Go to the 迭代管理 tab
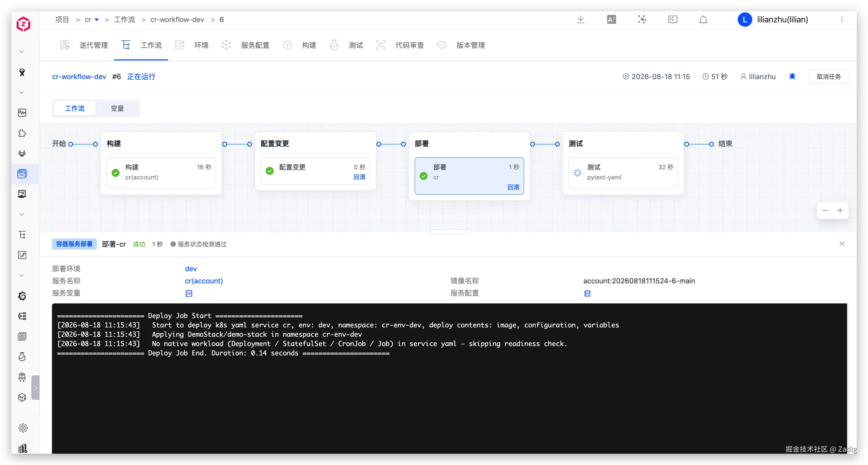The width and height of the screenshot is (868, 465). coord(84,45)
